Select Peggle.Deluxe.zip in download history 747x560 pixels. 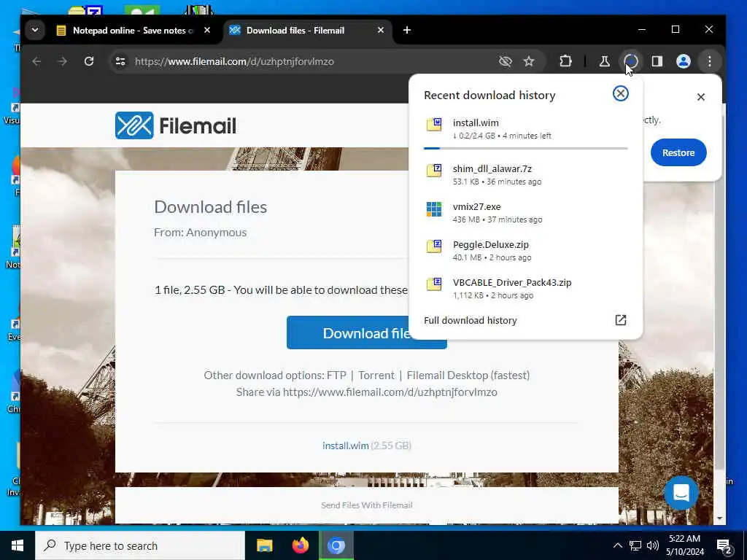coord(525,250)
